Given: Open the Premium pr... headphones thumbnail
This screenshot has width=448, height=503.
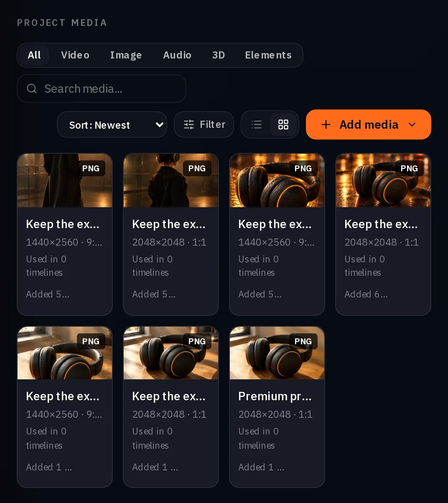Looking at the screenshot, I should pos(277,353).
